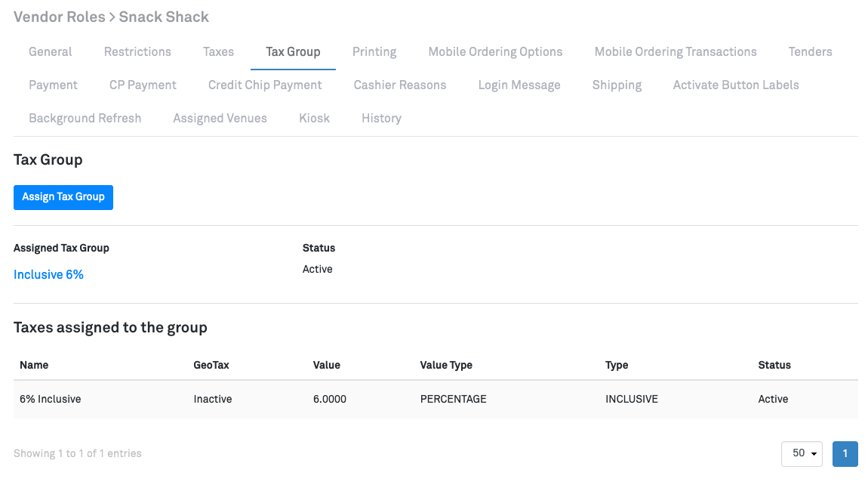Click page 1 pagination button
This screenshot has width=868, height=482.
(845, 454)
